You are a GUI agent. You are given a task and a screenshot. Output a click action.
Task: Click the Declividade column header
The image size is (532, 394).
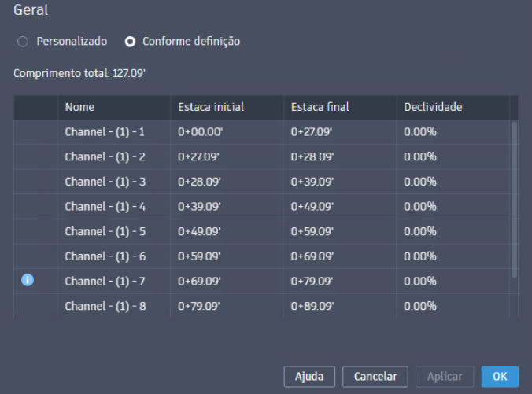433,107
